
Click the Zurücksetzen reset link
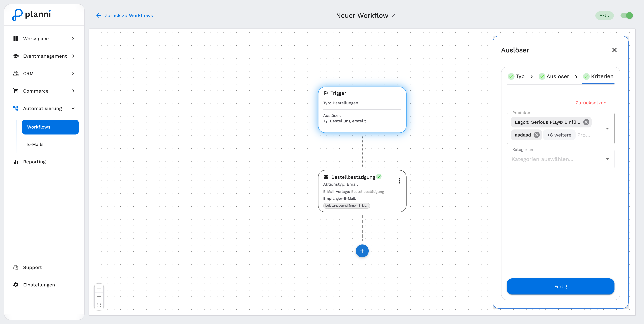pos(591,103)
